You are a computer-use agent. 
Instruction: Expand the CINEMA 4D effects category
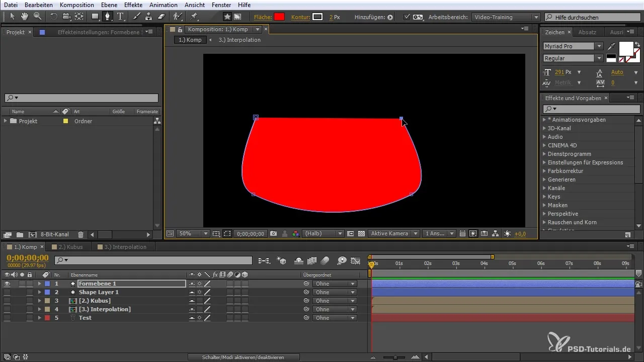(544, 145)
